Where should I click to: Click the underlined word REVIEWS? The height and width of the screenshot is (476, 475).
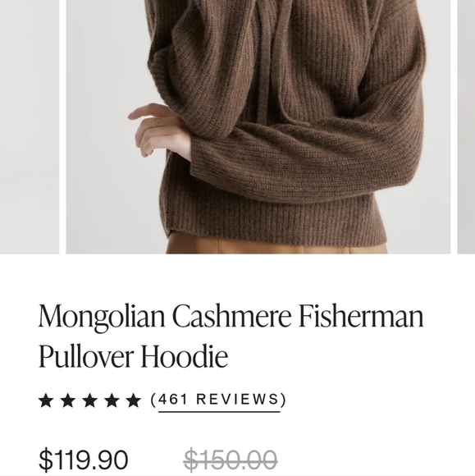click(x=238, y=399)
